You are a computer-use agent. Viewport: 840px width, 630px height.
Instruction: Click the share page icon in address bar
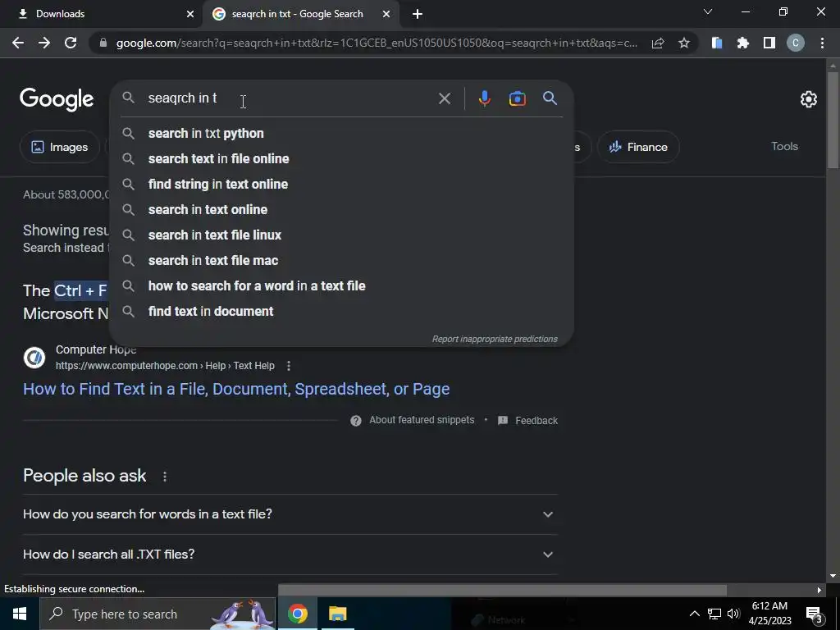pyautogui.click(x=658, y=43)
